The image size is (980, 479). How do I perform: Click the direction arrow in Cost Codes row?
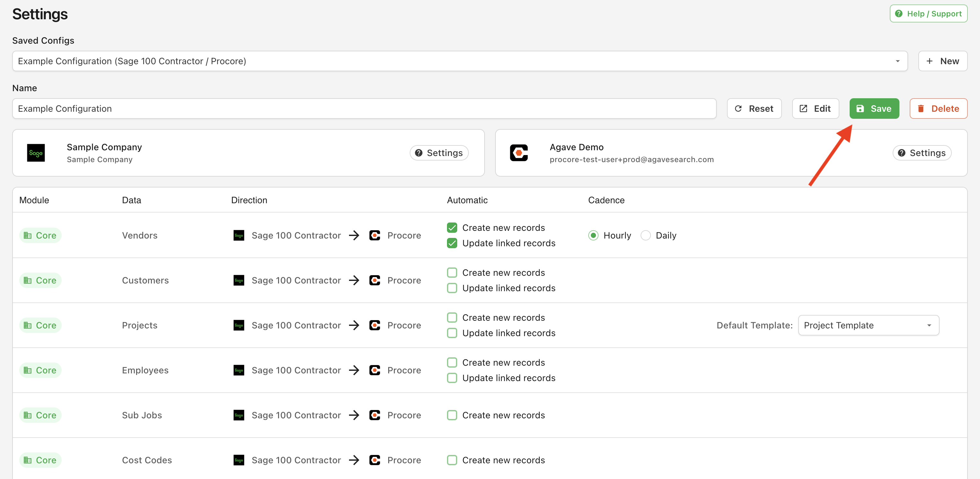[354, 460]
